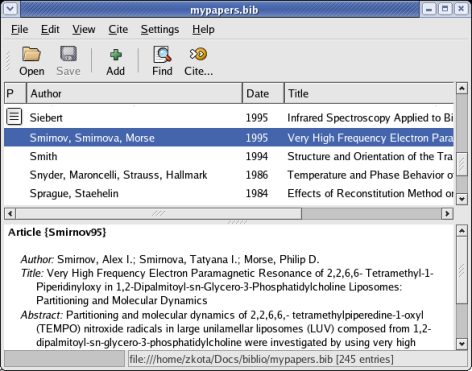Select the Sprague, Staehelin 1984 entry

tap(229, 193)
